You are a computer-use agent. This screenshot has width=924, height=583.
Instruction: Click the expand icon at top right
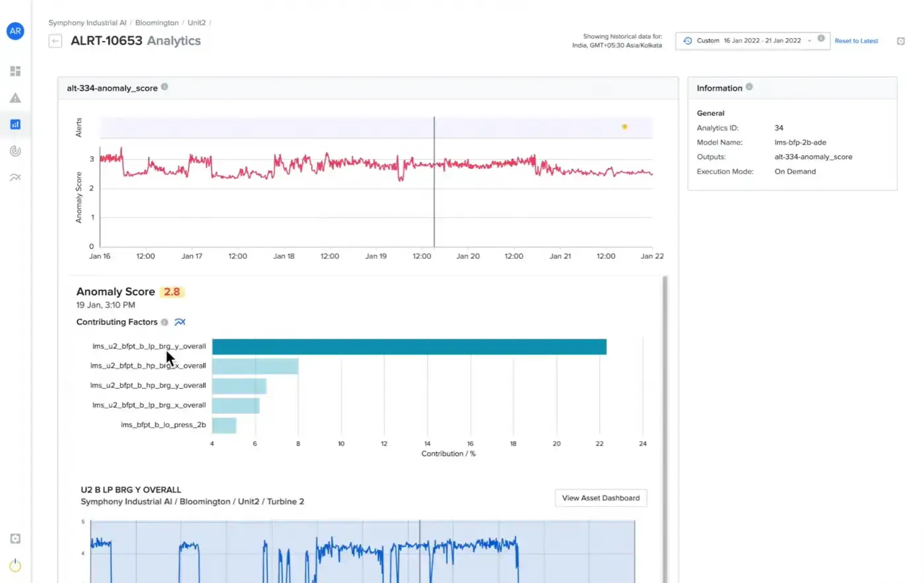pyautogui.click(x=901, y=41)
